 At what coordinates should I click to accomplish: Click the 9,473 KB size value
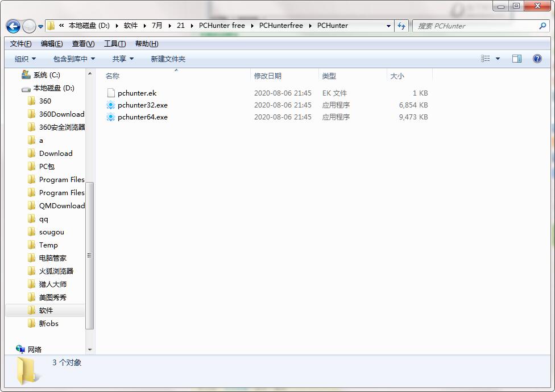point(413,117)
